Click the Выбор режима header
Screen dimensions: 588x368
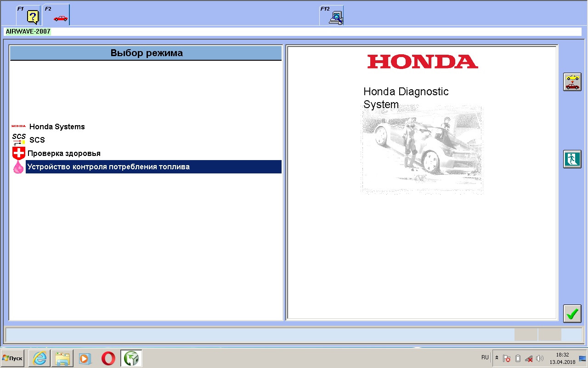[146, 53]
